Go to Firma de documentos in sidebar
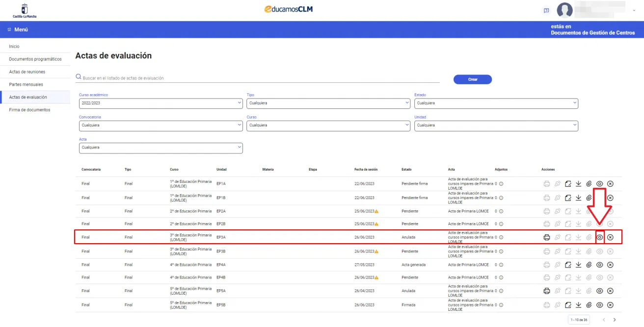 [x=29, y=110]
